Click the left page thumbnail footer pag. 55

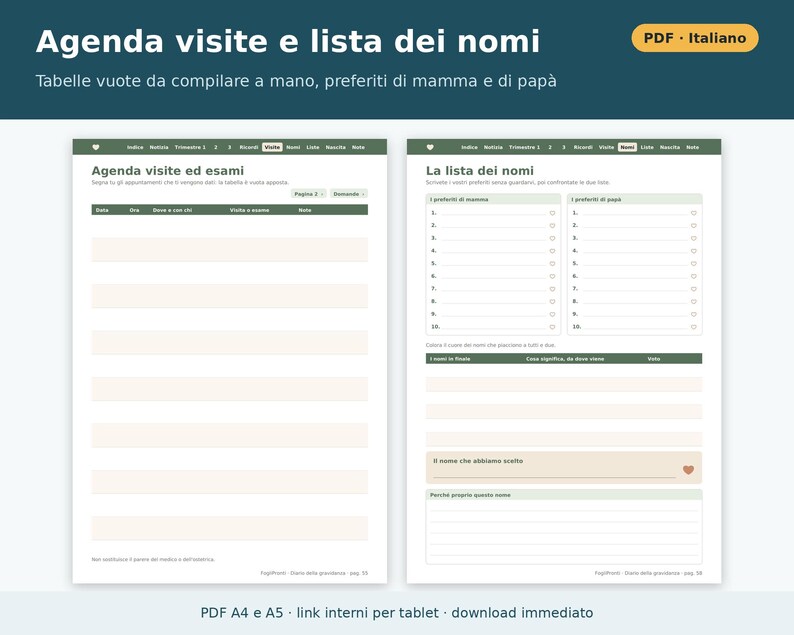point(314,573)
